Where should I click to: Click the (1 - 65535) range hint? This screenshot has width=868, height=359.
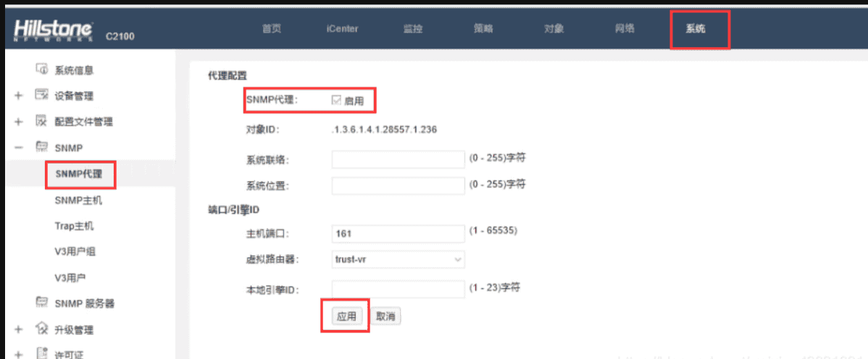pos(493,231)
